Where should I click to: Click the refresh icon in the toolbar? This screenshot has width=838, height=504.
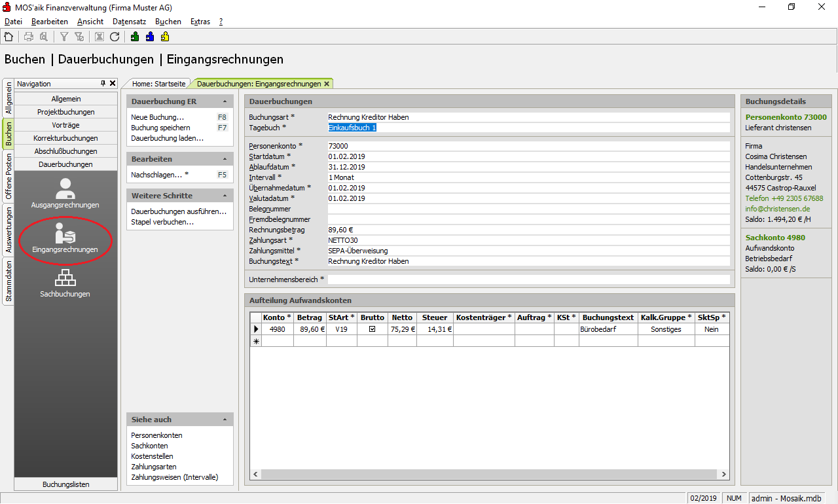[x=115, y=37]
